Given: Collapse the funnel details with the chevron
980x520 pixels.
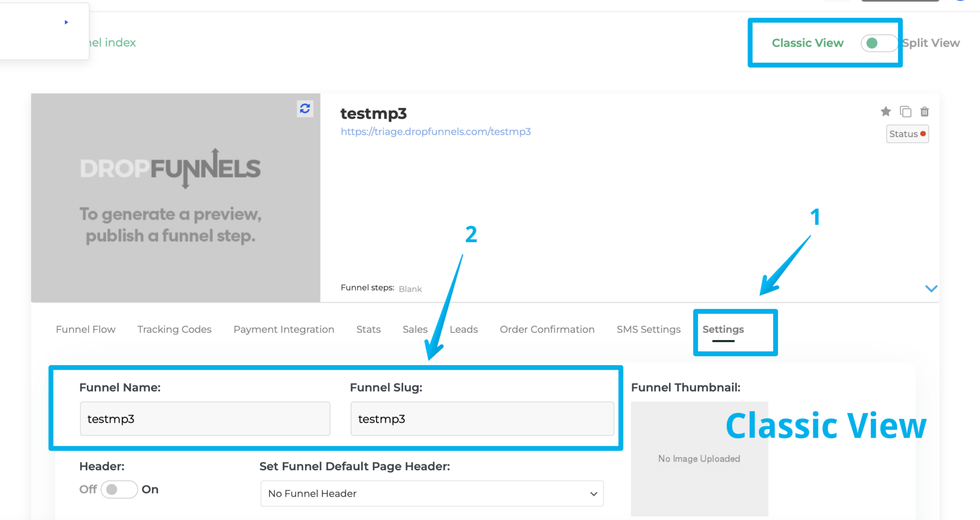Looking at the screenshot, I should pos(931,288).
